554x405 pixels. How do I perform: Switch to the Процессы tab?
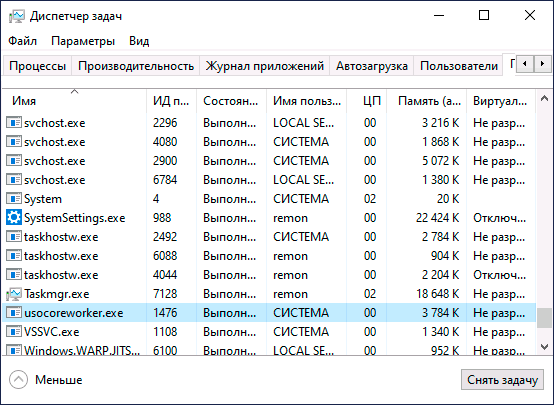click(37, 66)
